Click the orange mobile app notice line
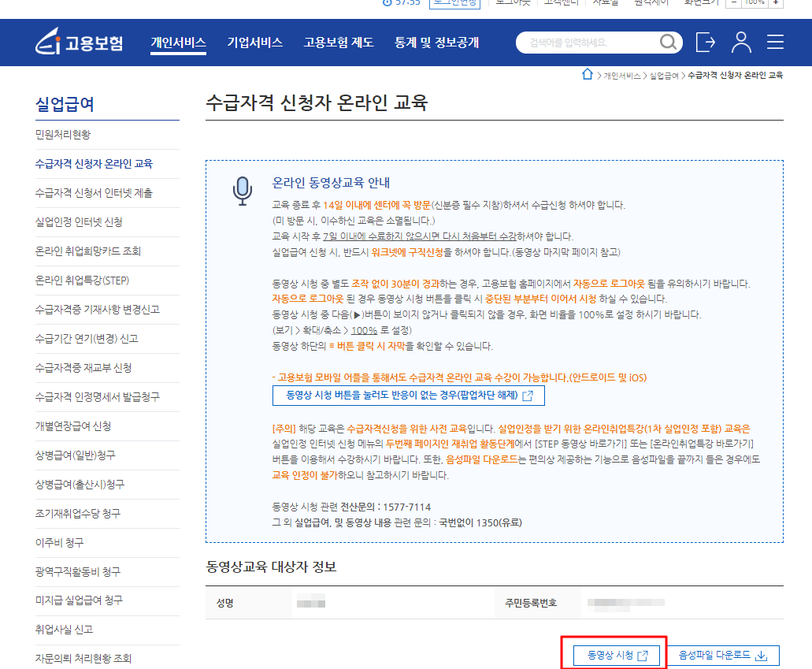 click(x=459, y=377)
